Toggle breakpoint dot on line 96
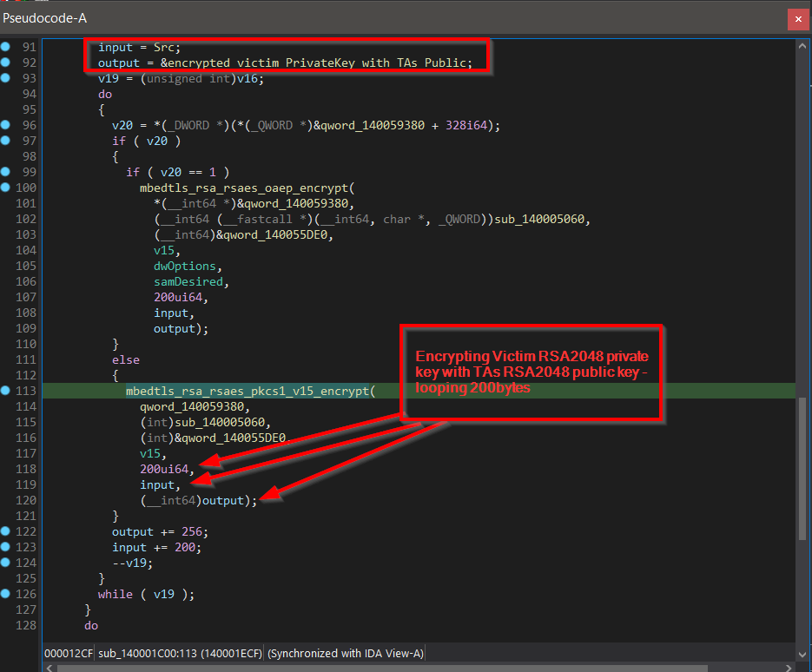812x672 pixels. click(x=5, y=125)
